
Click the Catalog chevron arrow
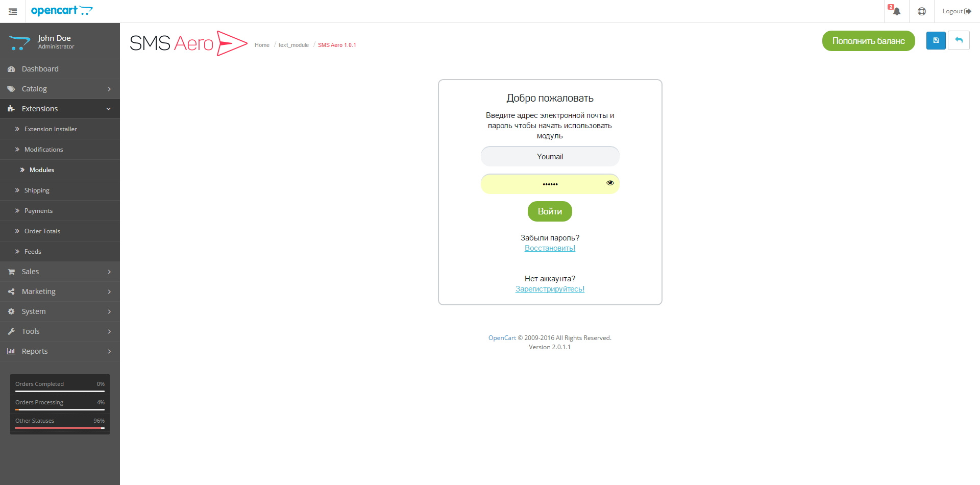tap(109, 89)
